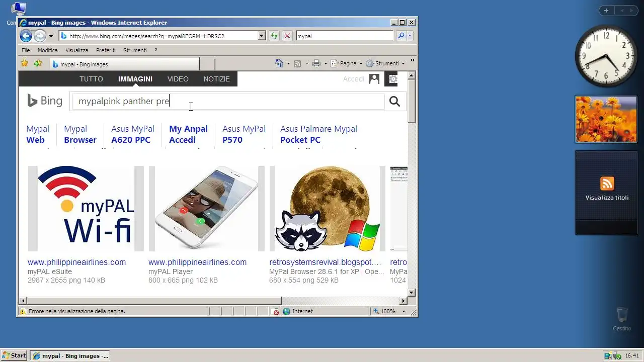Click the horizontal scrollbar right arrow
Viewport: 644px width, 362px height.
[403, 301]
